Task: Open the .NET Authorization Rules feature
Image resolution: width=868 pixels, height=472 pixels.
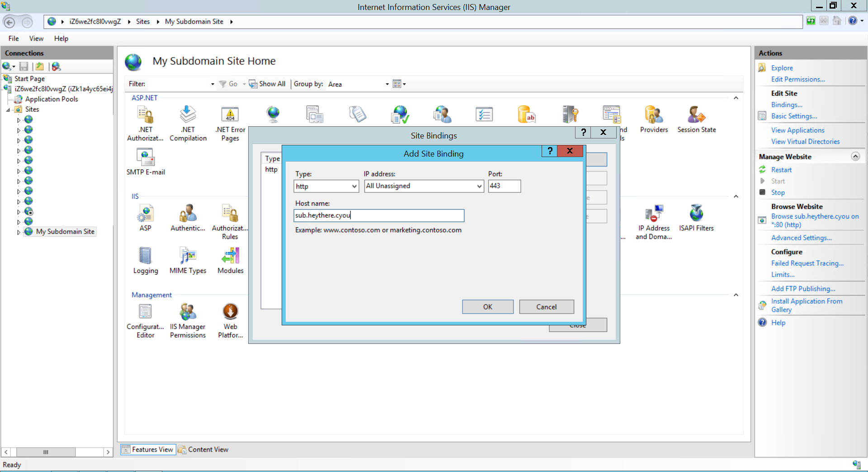Action: [x=145, y=124]
